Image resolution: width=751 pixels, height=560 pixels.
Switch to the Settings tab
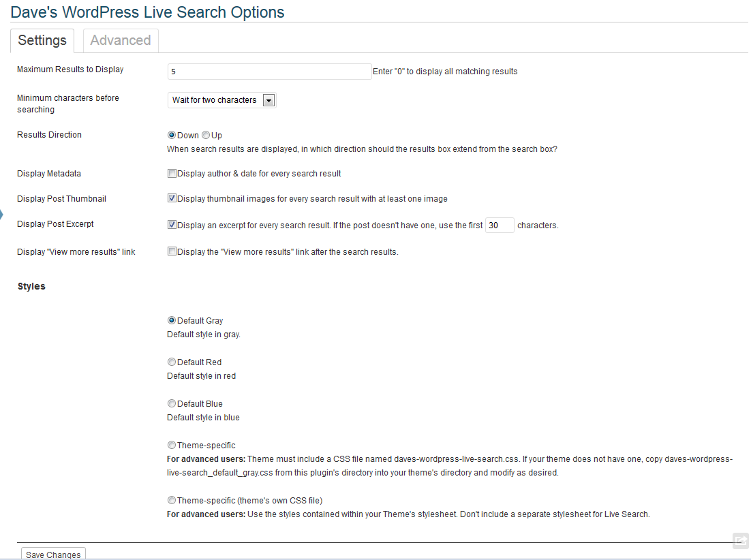click(x=42, y=41)
